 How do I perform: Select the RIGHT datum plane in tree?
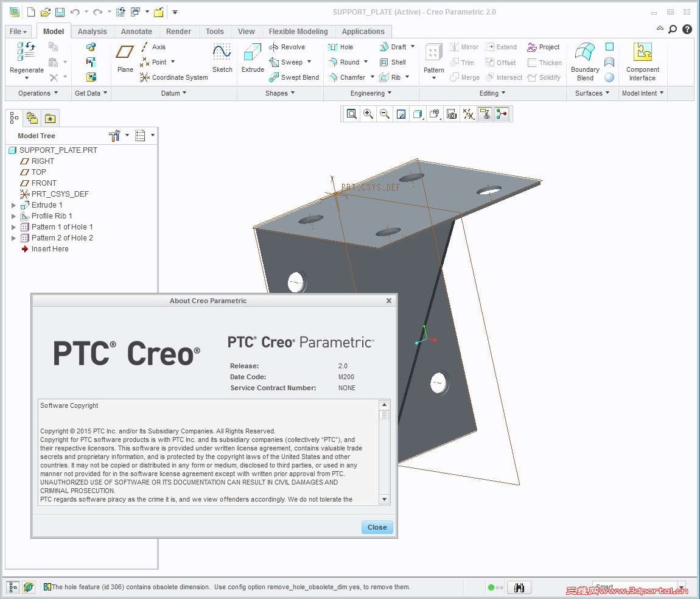[37, 161]
